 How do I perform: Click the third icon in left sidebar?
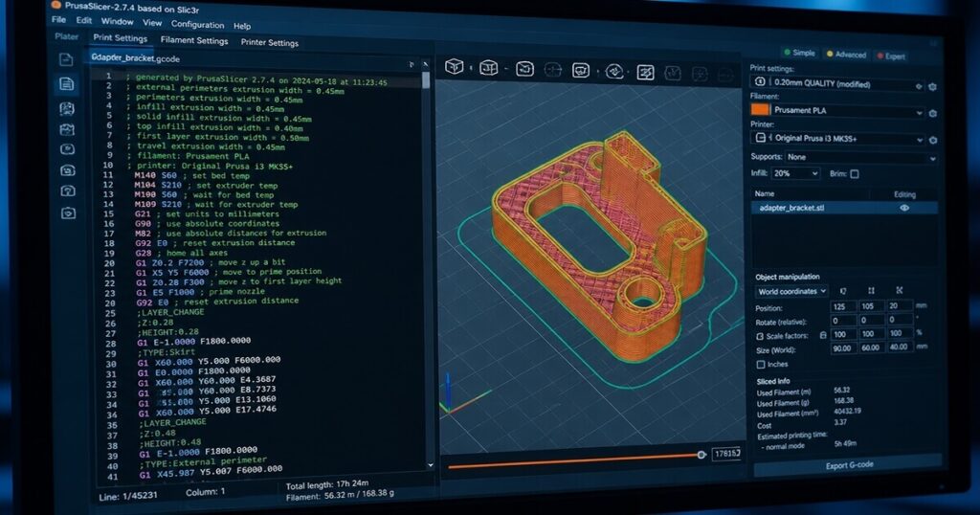point(67,109)
